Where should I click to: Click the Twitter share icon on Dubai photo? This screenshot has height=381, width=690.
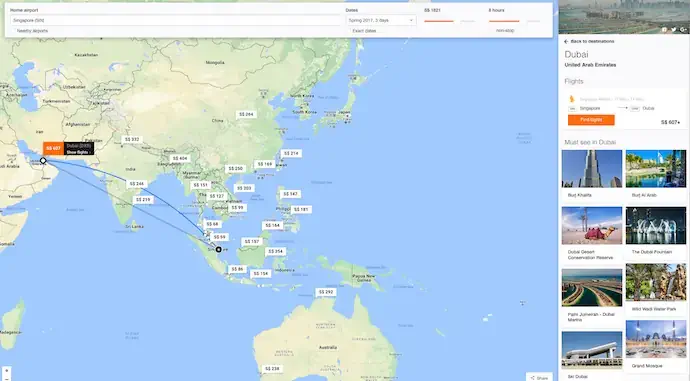[673, 30]
